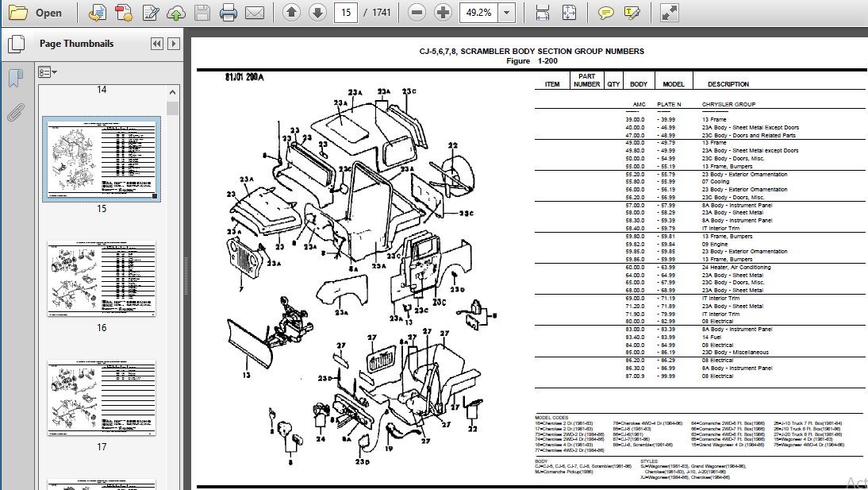This screenshot has height=490, width=868.
Task: Open the Edit document pencil tool
Action: tap(150, 13)
